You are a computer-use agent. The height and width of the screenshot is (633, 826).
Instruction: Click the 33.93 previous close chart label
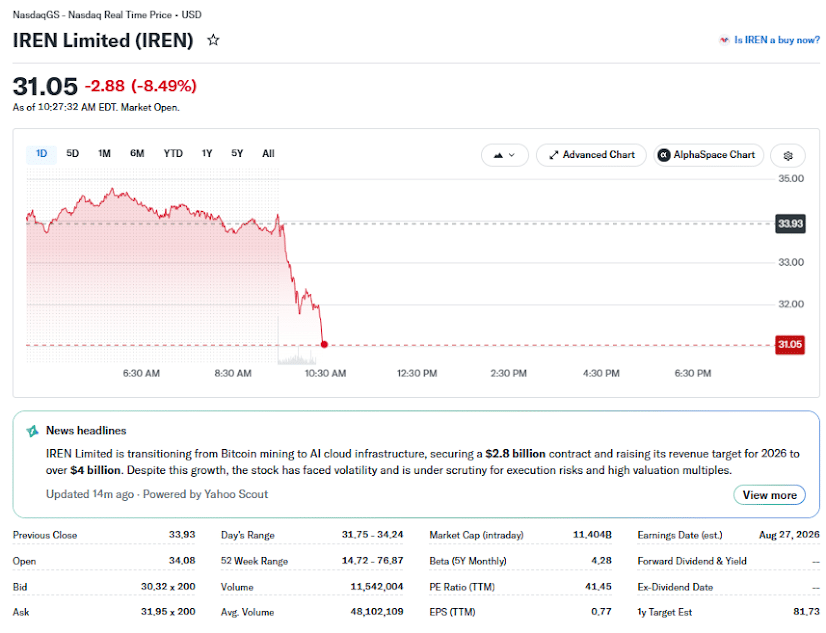pyautogui.click(x=791, y=224)
